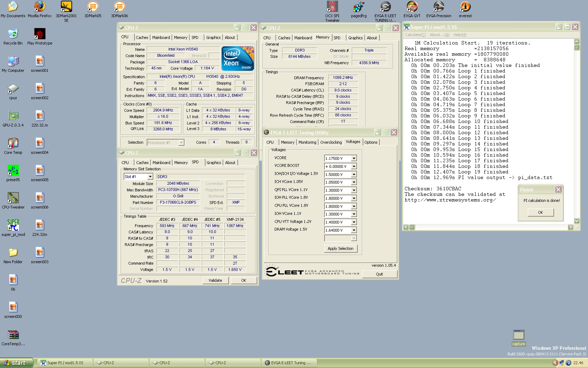
Task: Open My Computer icon
Action: (x=13, y=64)
